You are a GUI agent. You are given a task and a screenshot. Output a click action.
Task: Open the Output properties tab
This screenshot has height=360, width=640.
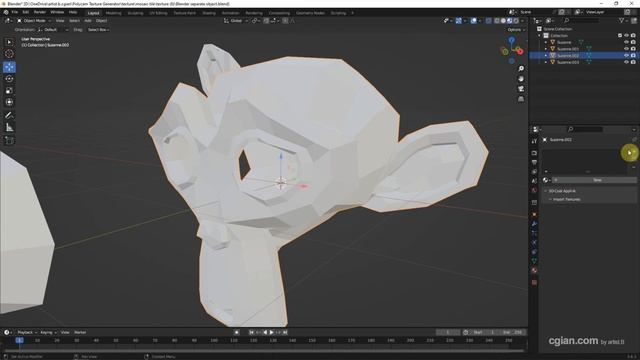(x=534, y=162)
